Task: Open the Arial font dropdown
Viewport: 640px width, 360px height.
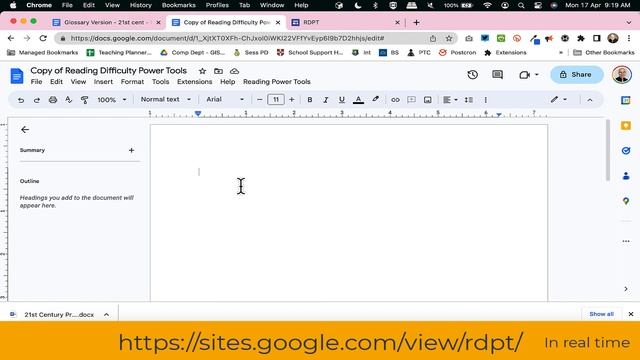Action: click(225, 99)
